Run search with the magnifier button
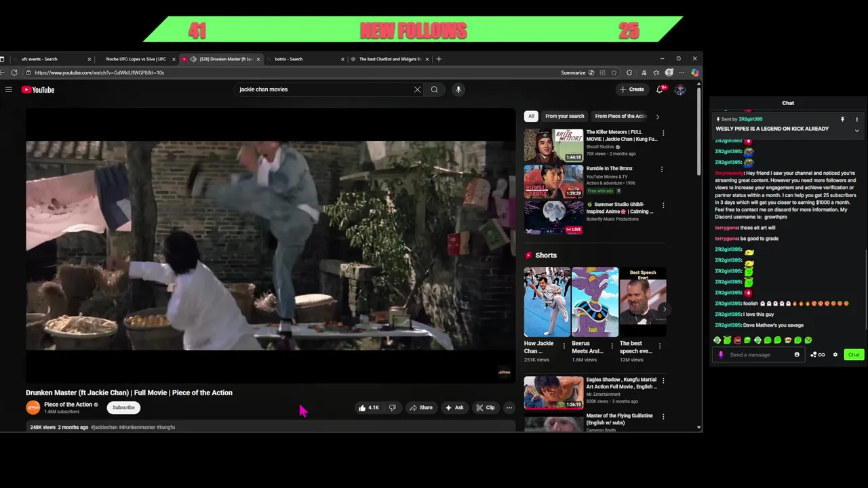Screen dimensions: 868x488 (x=435, y=89)
